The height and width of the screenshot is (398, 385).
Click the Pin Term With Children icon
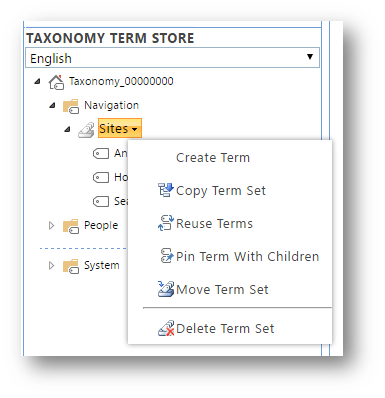click(x=167, y=256)
